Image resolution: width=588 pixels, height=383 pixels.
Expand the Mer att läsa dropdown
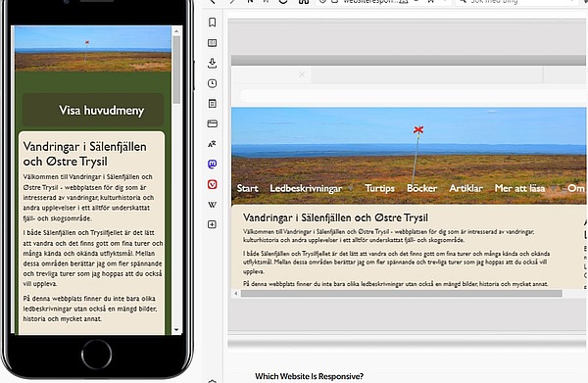(x=553, y=188)
